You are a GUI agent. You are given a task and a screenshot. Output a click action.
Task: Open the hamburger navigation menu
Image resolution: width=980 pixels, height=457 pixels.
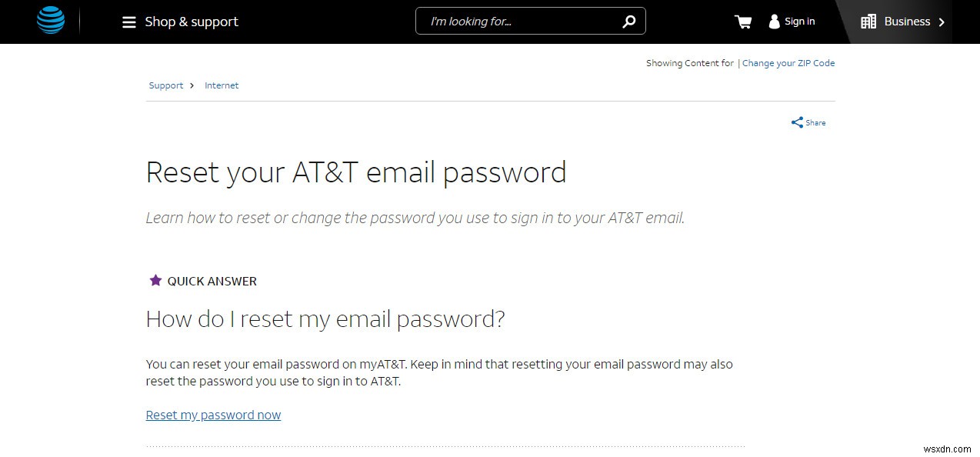(x=128, y=22)
